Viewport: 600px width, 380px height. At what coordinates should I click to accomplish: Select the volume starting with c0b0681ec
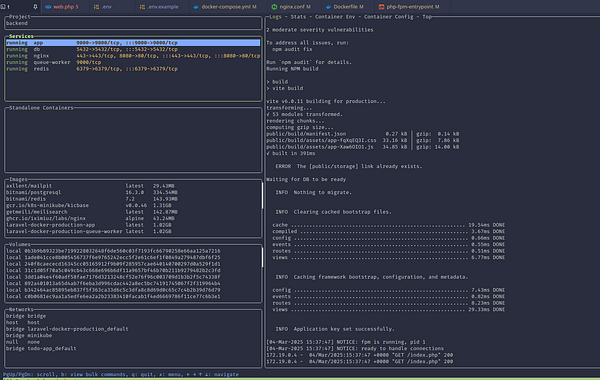133,297
